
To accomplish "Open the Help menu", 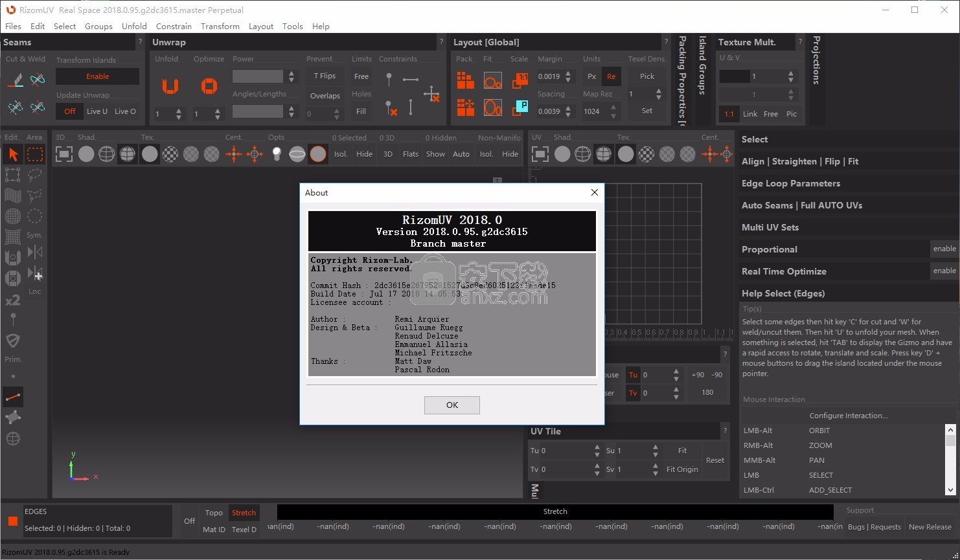I will [321, 27].
